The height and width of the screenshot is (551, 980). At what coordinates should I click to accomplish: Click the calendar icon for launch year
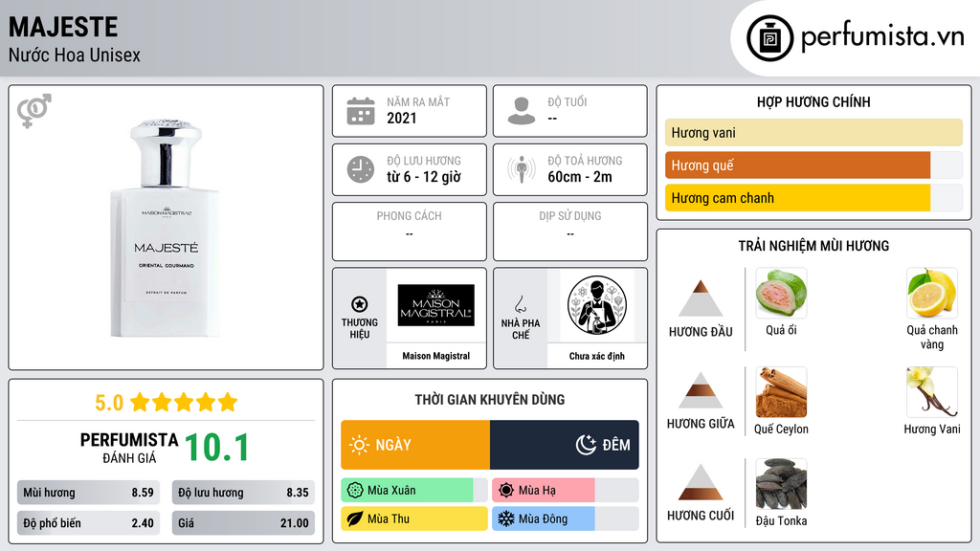[x=361, y=111]
